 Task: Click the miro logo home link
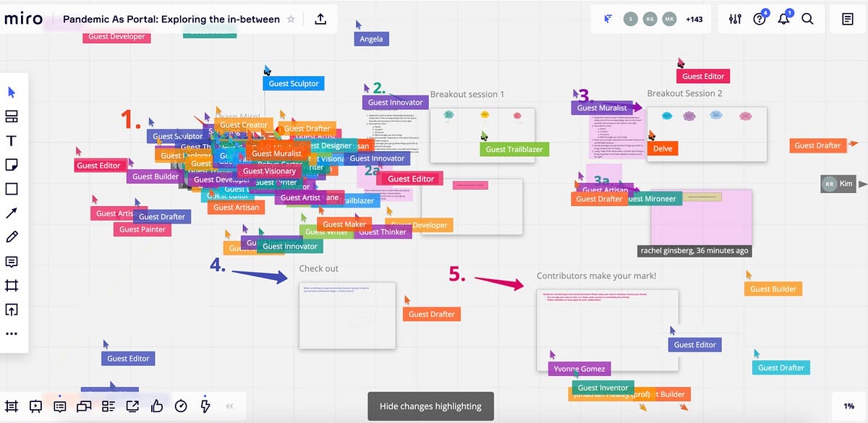[24, 20]
